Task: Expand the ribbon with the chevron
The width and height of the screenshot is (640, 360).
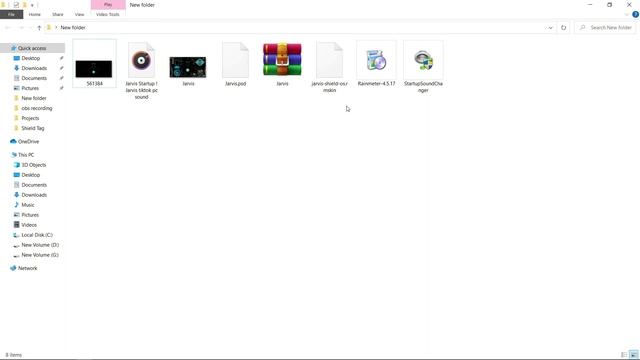Action: pos(627,14)
